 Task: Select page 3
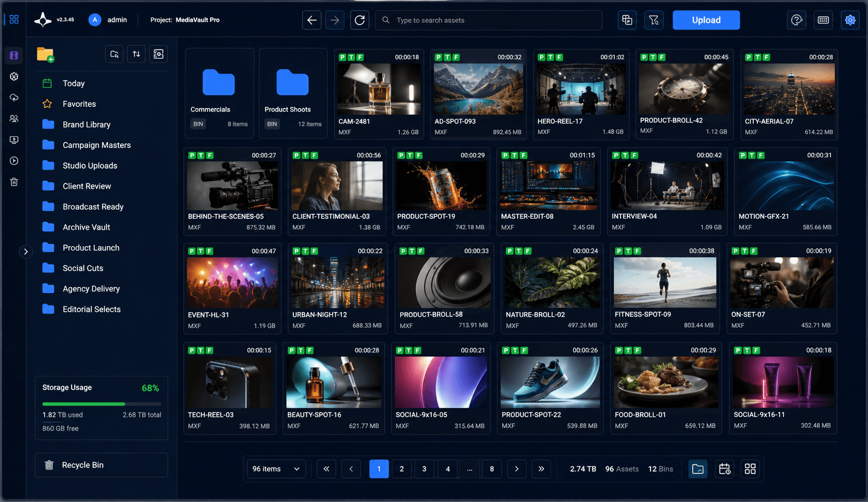pyautogui.click(x=424, y=469)
